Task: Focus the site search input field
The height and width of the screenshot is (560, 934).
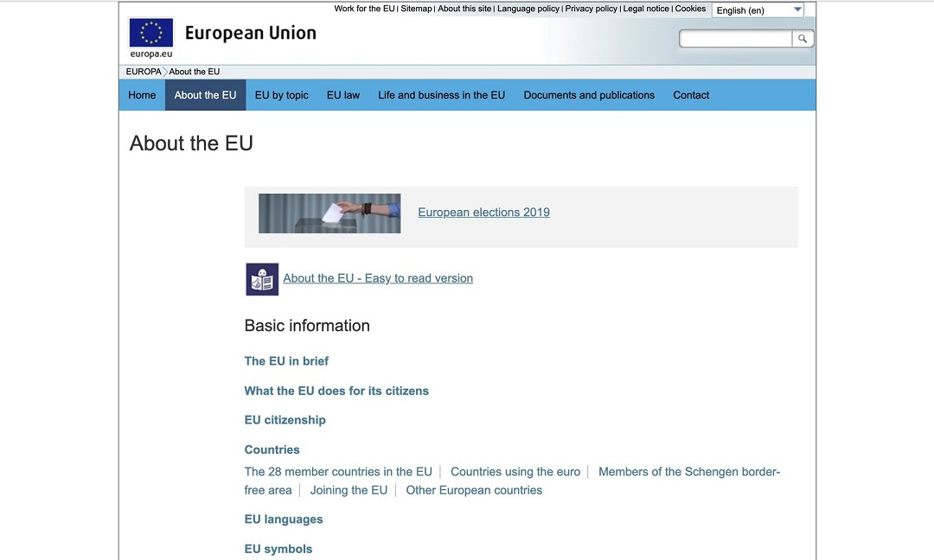Action: pyautogui.click(x=736, y=39)
